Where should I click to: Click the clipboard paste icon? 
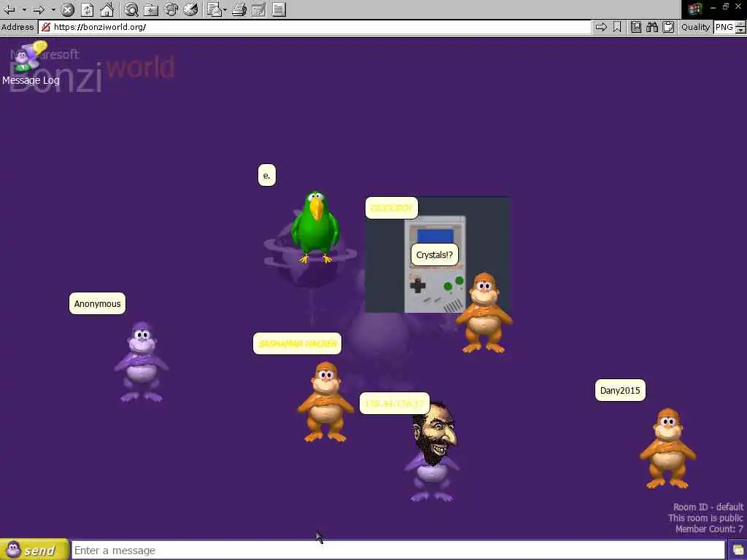tap(668, 27)
